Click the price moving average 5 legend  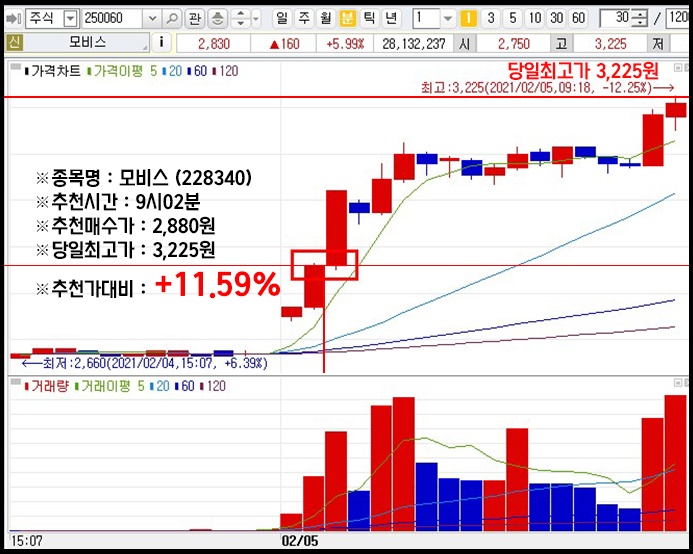(153, 71)
